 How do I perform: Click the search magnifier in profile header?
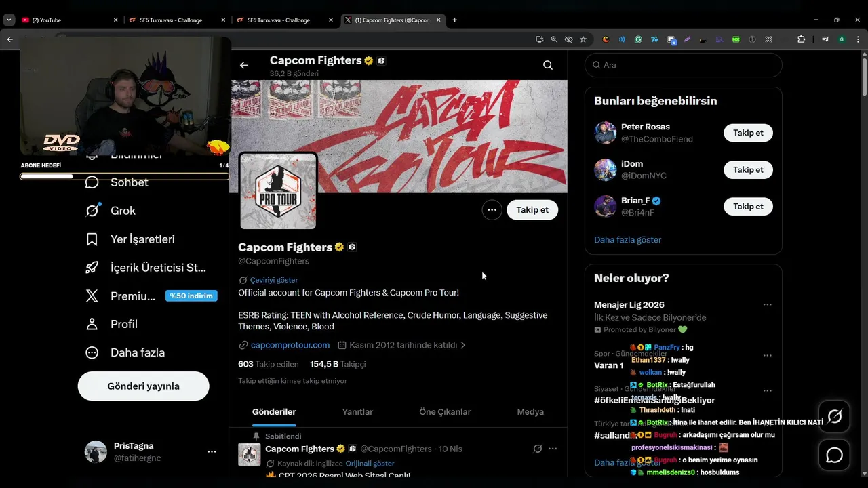pos(548,65)
